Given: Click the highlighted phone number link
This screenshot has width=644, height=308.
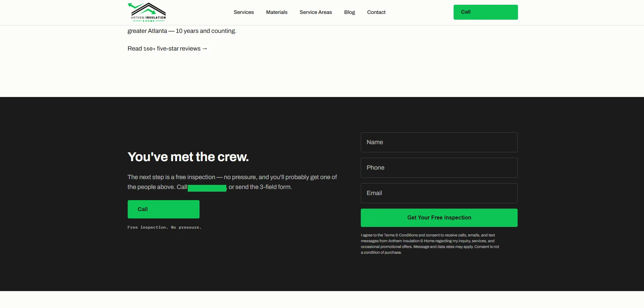Looking at the screenshot, I should [207, 188].
